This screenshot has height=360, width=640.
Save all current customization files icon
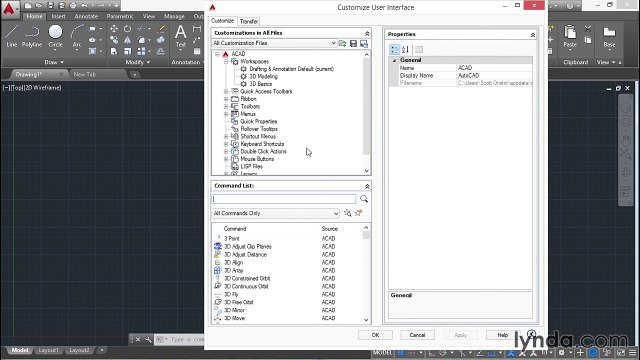tap(353, 43)
